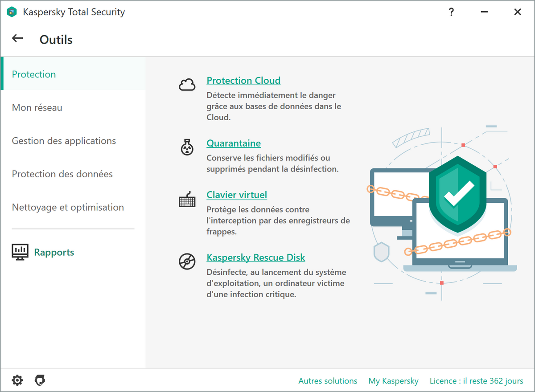Open the Quarantaine link
The image size is (535, 392).
[x=234, y=143]
